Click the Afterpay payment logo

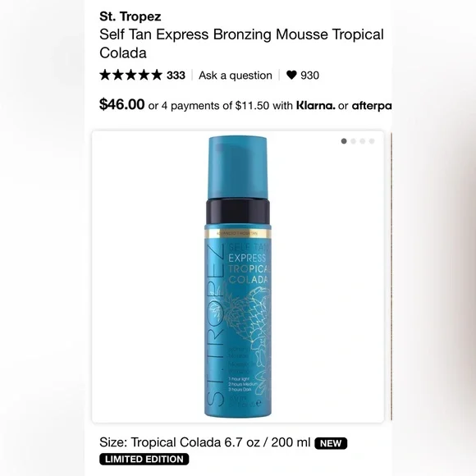[372, 106]
